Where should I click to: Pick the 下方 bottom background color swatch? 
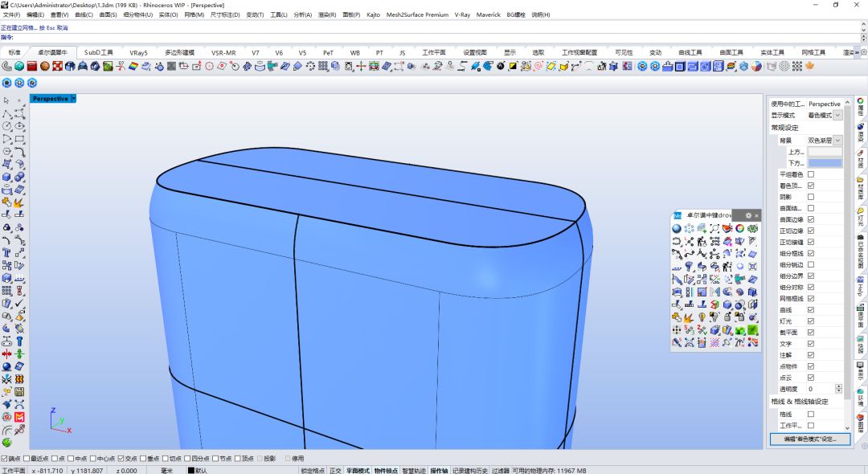pyautogui.click(x=825, y=163)
